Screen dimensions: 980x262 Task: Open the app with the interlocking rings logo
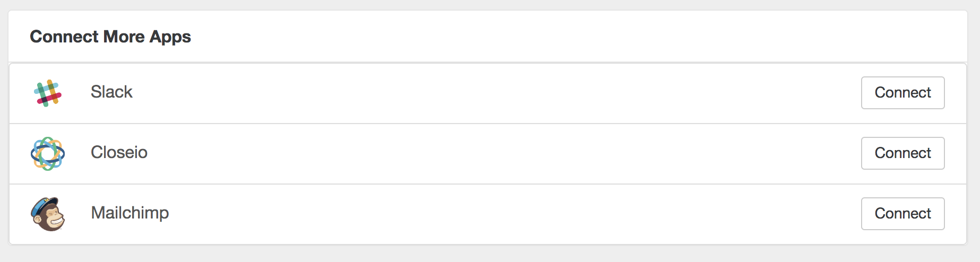tap(119, 152)
